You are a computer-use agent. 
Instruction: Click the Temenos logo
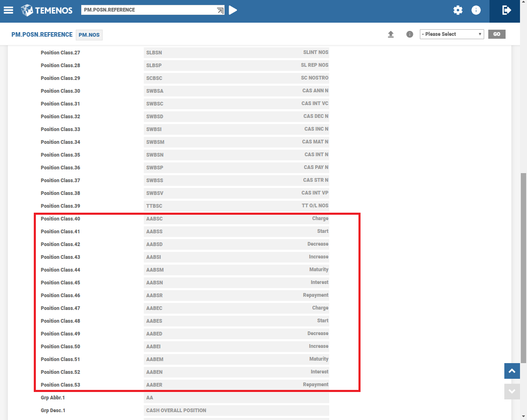point(47,10)
